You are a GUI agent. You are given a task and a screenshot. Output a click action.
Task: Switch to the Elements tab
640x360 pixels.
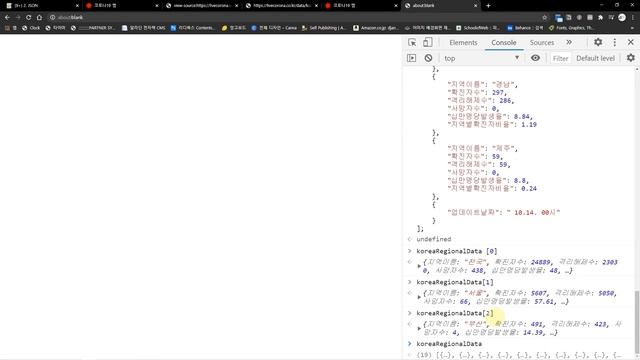point(463,42)
